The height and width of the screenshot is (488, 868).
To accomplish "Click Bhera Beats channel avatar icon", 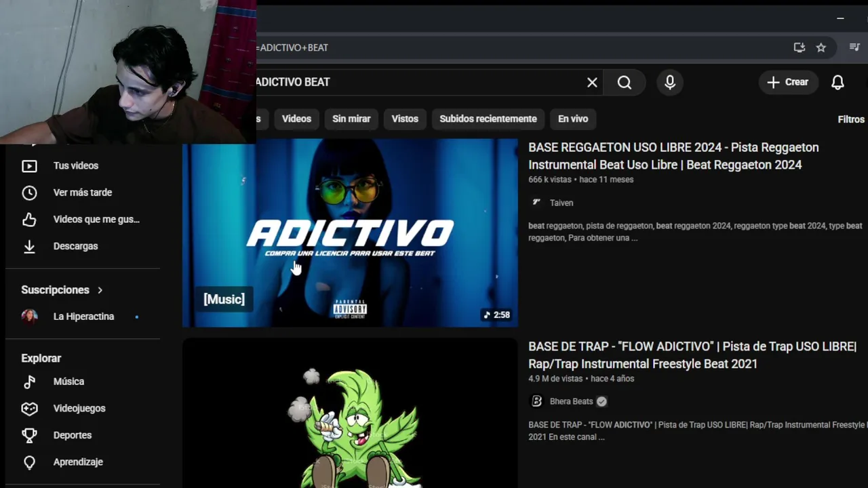I will coord(536,401).
